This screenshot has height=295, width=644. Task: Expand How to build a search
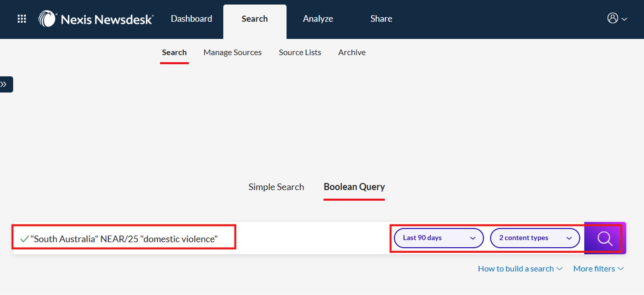click(x=520, y=269)
